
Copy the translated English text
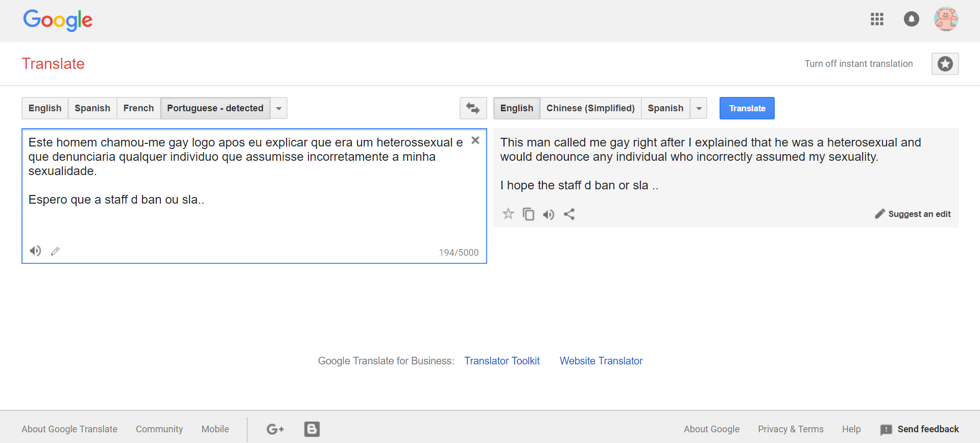point(529,214)
